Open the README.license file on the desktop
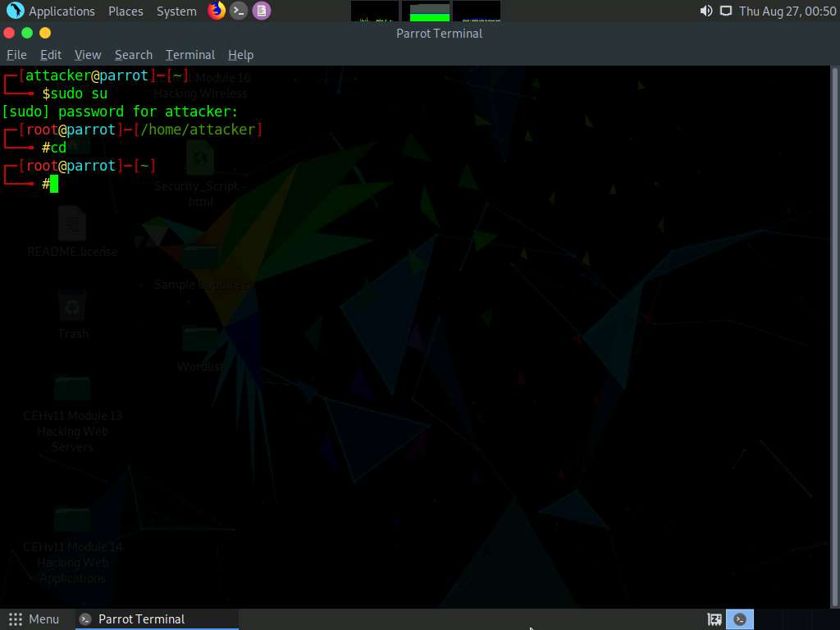Viewport: 840px width, 630px height. pos(72,228)
